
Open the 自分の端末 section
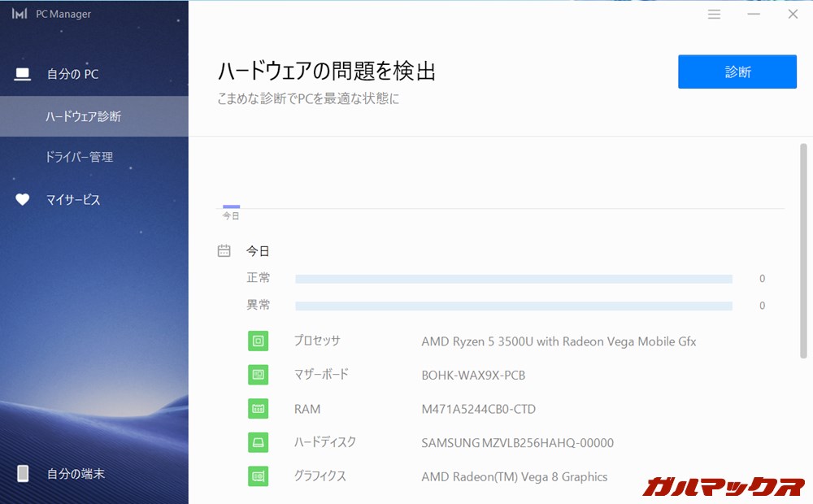76,473
